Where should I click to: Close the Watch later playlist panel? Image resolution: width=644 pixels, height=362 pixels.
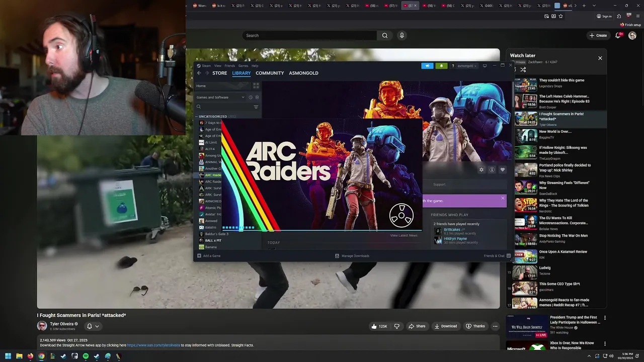pos(600,58)
